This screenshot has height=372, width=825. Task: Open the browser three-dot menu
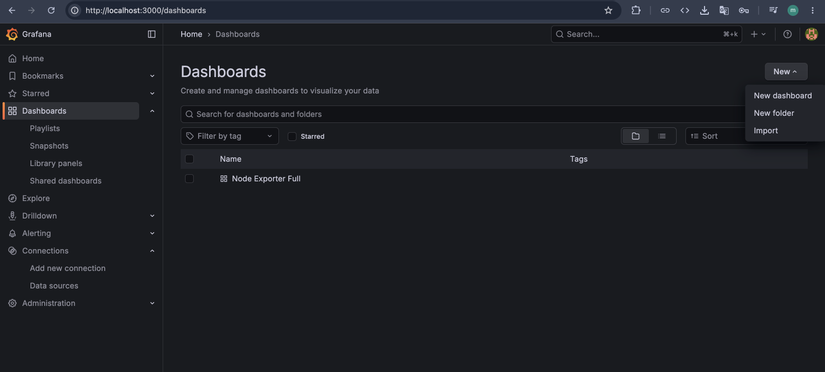[812, 11]
